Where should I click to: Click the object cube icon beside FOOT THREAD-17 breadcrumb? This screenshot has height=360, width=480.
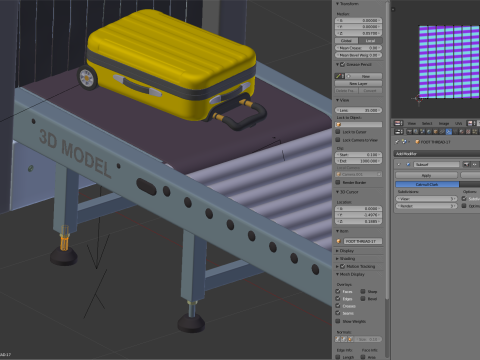tap(417, 142)
